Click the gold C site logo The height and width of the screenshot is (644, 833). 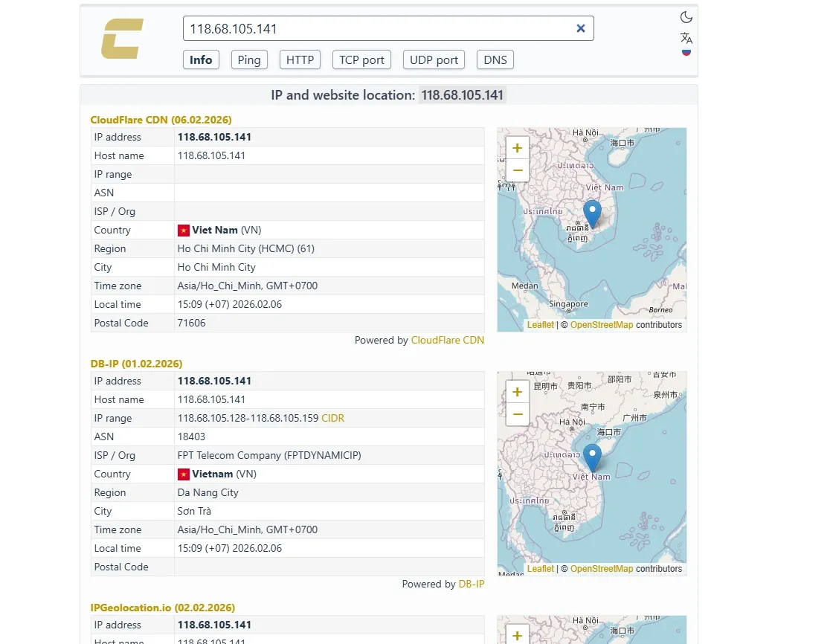[123, 39]
